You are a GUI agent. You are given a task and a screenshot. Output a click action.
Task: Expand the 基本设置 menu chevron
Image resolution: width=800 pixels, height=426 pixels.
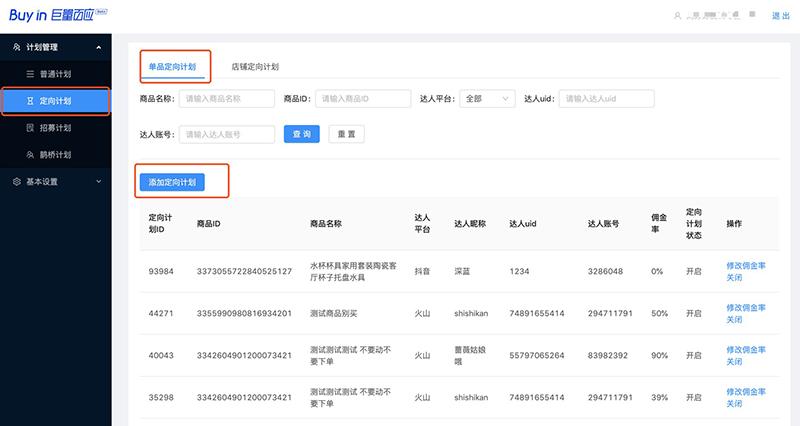(x=98, y=182)
